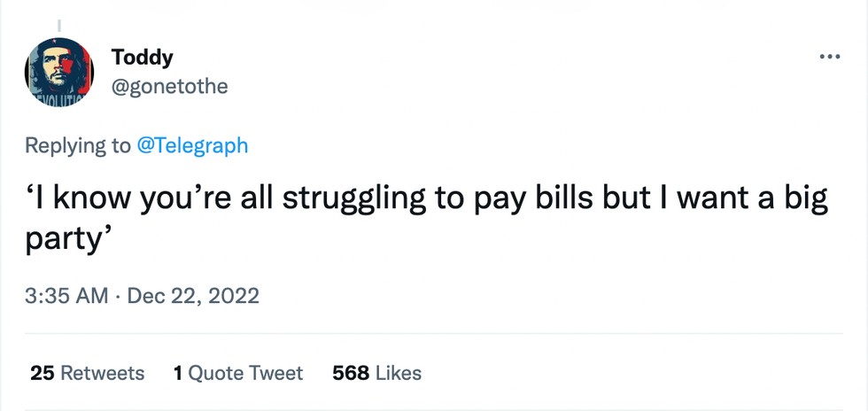The image size is (868, 411).
Task: Click the number 25 beside Retweets
Action: click(42, 373)
